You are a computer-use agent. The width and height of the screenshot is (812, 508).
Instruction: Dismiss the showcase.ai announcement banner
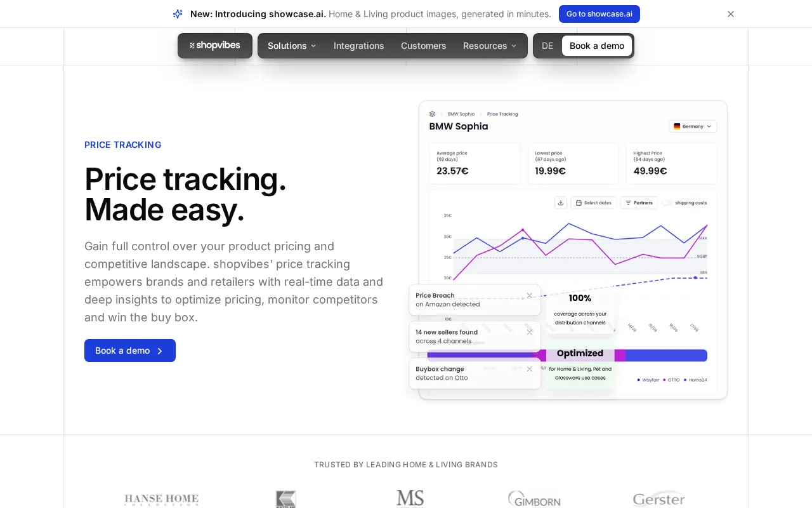731,14
